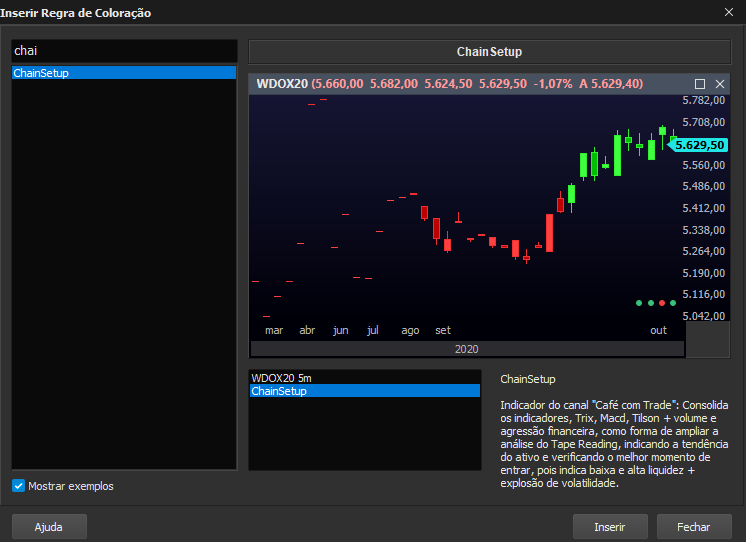Image resolution: width=746 pixels, height=542 pixels.
Task: Select WDOX20 5m example entry
Action: [x=364, y=378]
